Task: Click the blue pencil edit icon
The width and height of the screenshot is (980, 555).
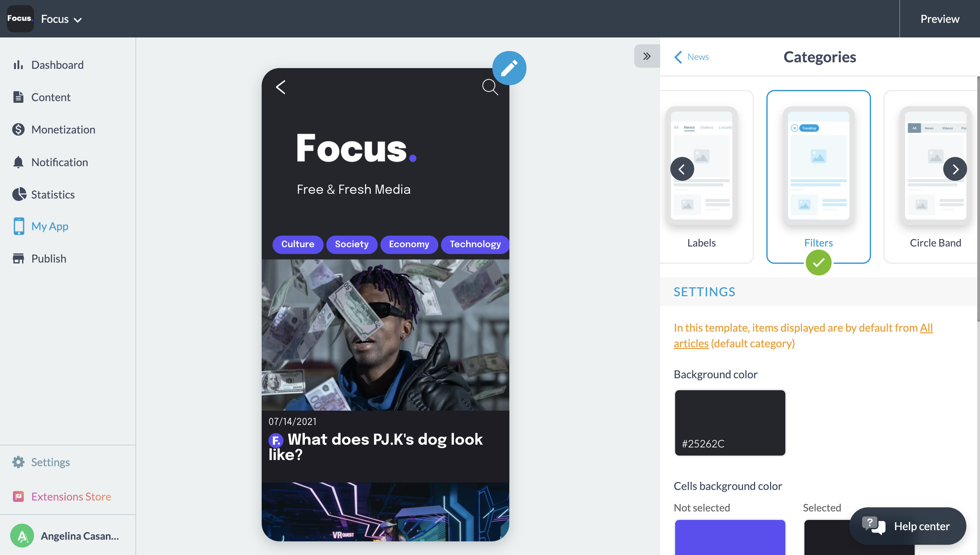Action: pos(509,68)
